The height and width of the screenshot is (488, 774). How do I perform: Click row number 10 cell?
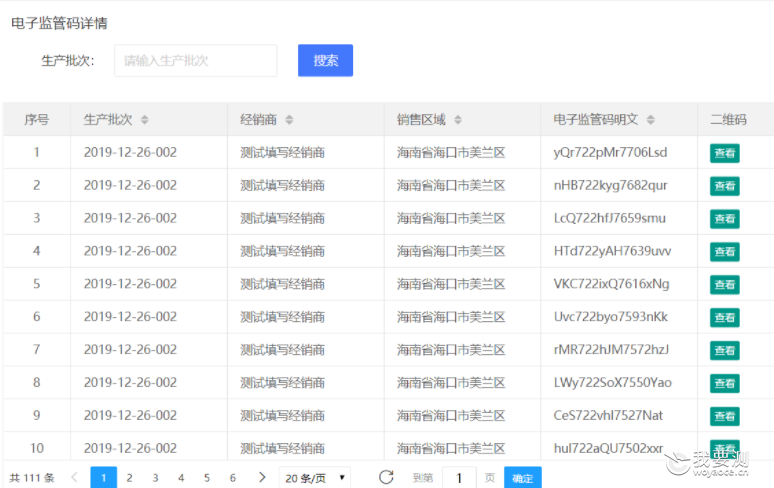(x=37, y=448)
